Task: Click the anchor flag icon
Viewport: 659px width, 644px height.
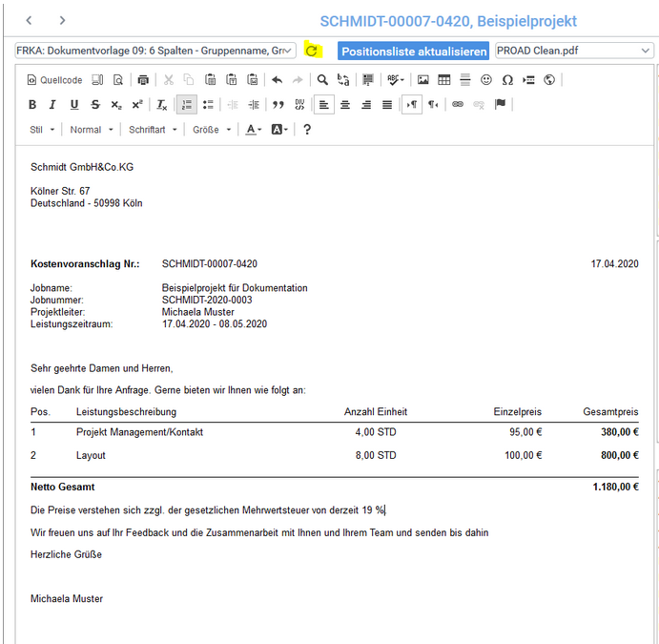Action: (501, 105)
